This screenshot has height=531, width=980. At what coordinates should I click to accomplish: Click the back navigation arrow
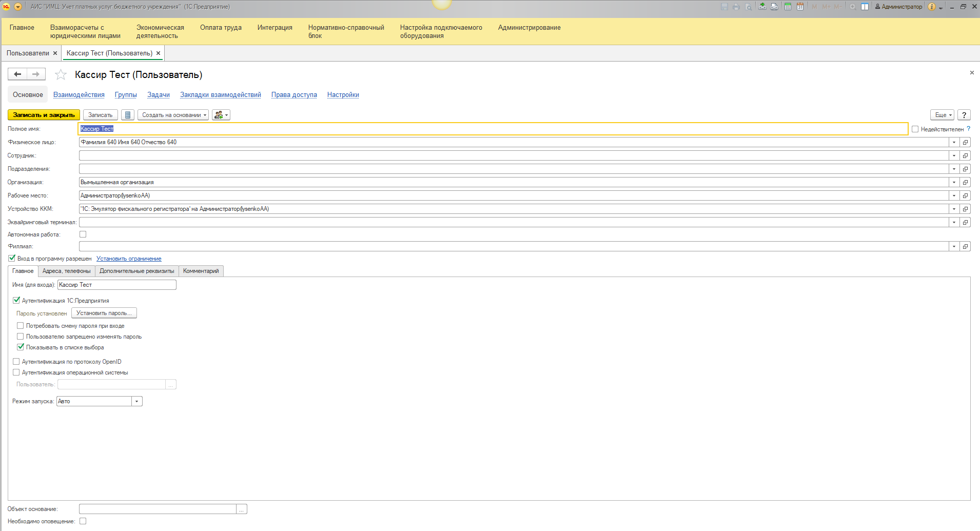[x=17, y=74]
